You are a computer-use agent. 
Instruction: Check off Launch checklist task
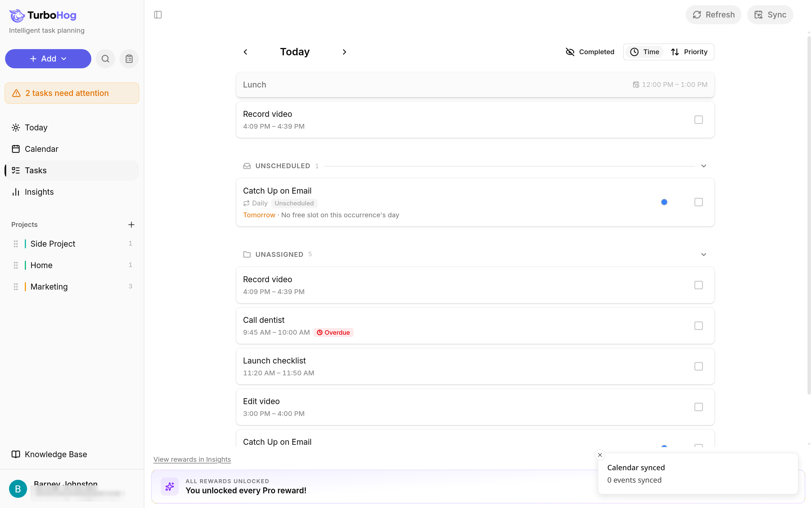coord(699,366)
